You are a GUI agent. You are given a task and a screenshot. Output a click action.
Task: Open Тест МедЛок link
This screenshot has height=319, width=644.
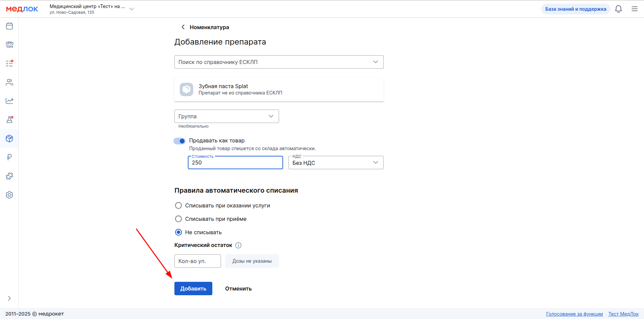[x=624, y=314]
